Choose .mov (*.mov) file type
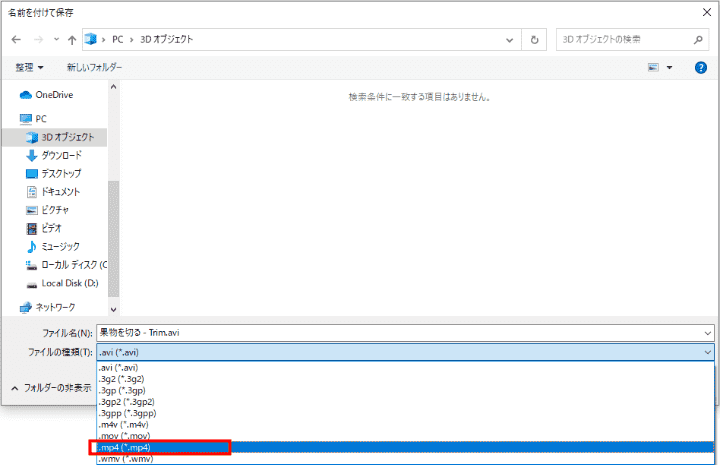Viewport: 720px width, 465px height. point(405,436)
